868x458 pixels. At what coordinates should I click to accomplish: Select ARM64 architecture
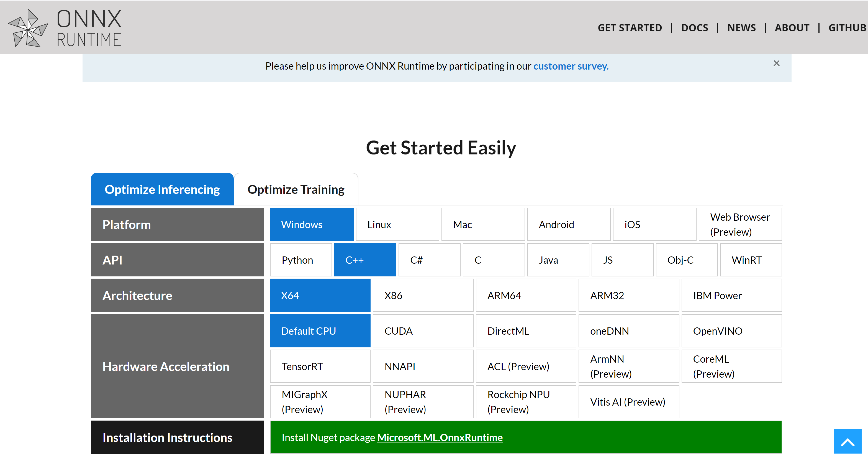click(x=525, y=296)
